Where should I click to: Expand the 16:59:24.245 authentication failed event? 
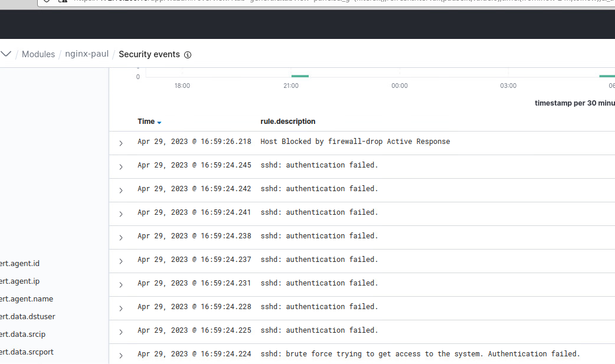click(121, 167)
